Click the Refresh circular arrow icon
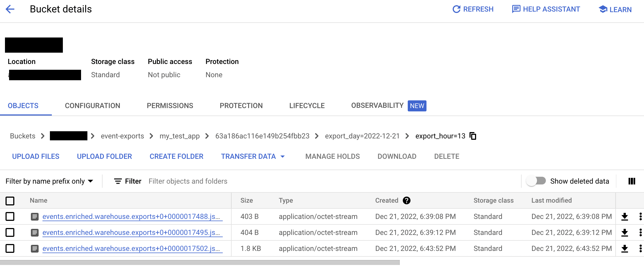 pyautogui.click(x=457, y=9)
